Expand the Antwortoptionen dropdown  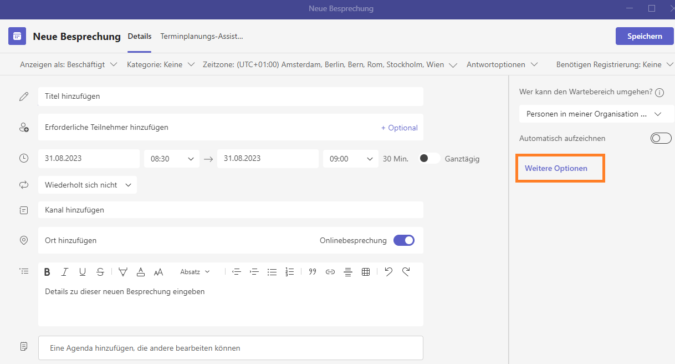pyautogui.click(x=502, y=65)
